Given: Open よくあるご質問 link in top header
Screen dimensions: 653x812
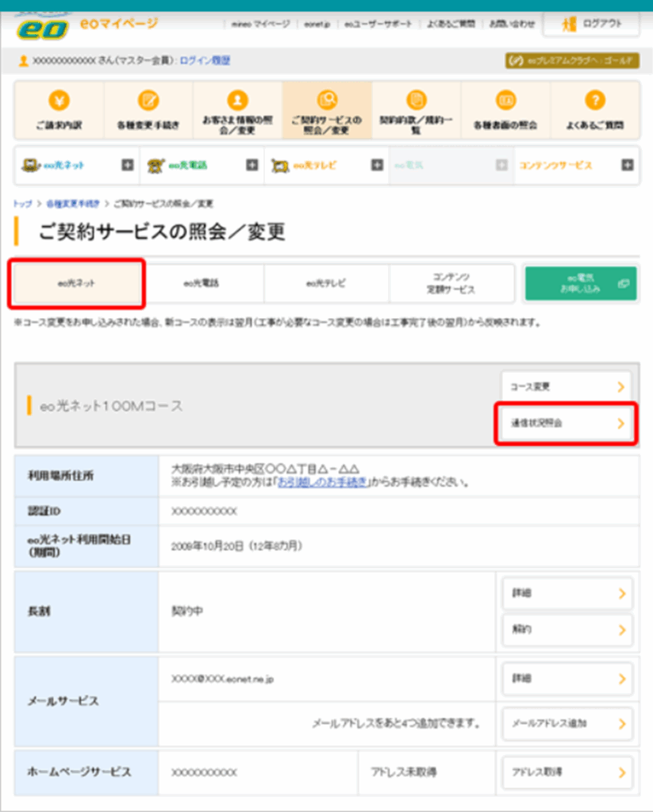Looking at the screenshot, I should [x=451, y=24].
